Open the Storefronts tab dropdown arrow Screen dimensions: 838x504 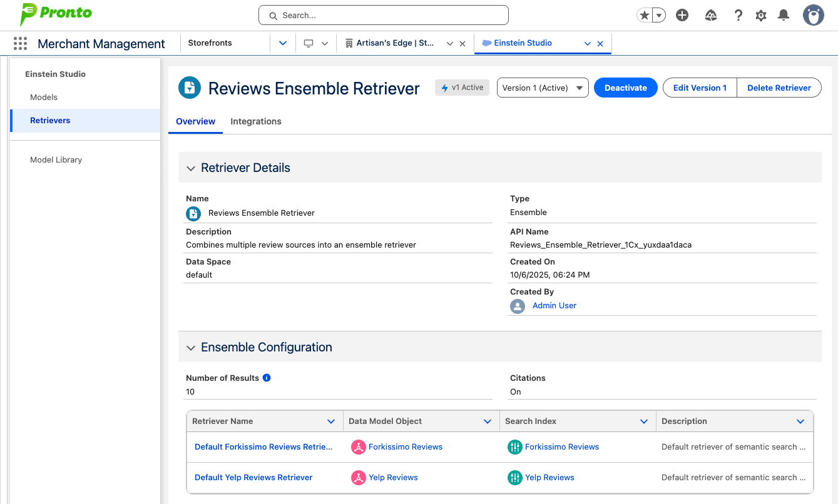tap(282, 43)
